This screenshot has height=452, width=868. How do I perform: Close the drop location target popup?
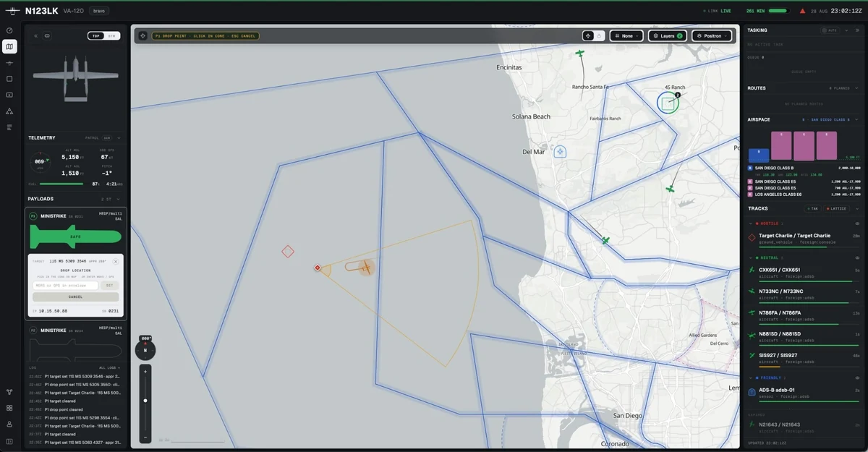(115, 261)
